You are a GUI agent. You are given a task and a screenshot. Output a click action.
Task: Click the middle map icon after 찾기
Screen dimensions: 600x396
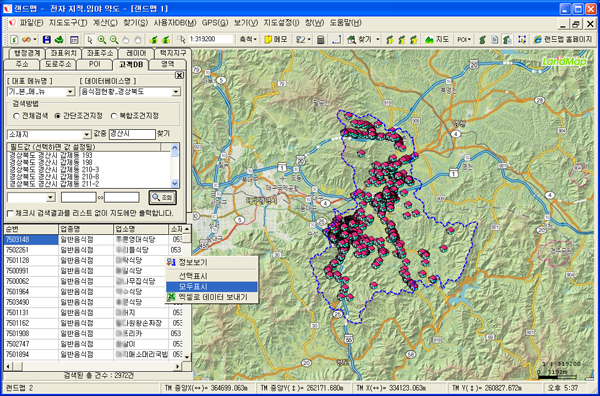click(402, 39)
